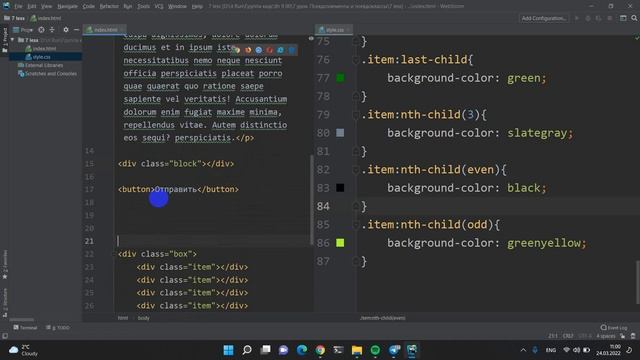The width and height of the screenshot is (640, 360).
Task: Open Microsoft Edge from the taskbar
Action: tap(302, 350)
